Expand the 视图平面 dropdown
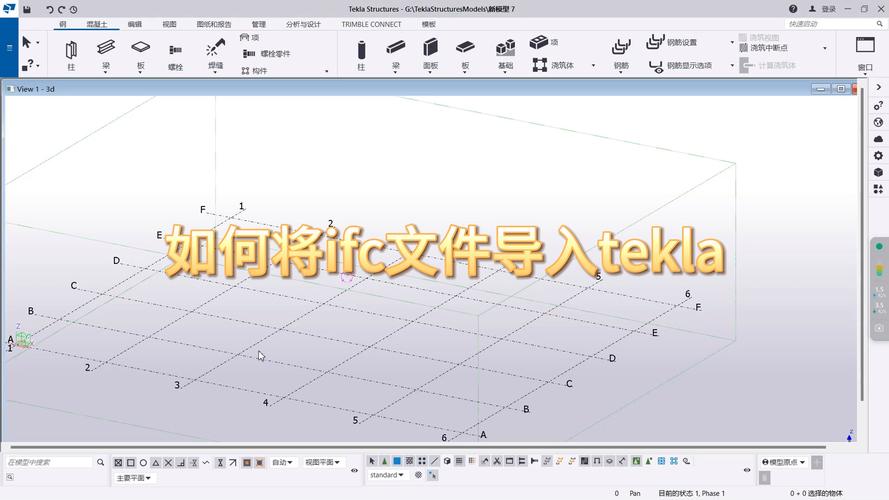 click(323, 463)
